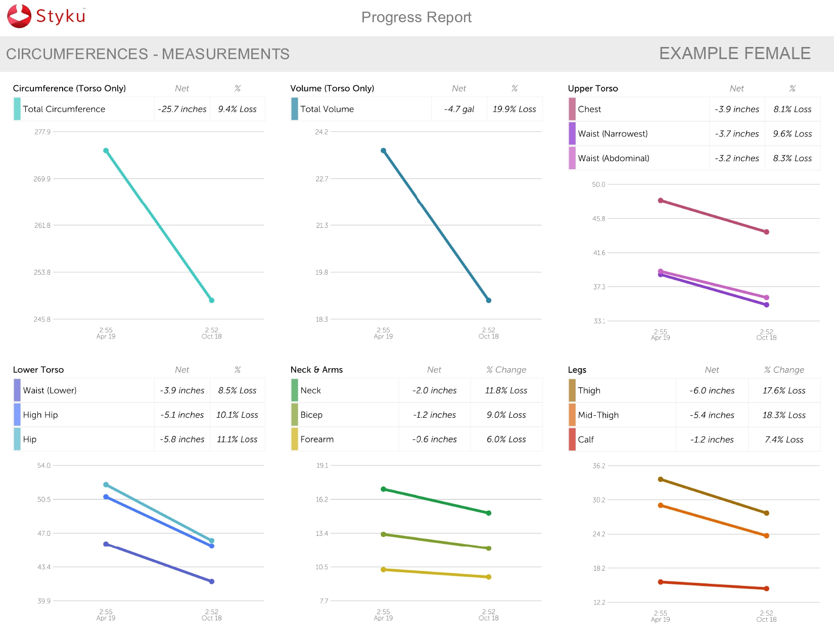834x644 pixels.
Task: Click the Waist (Lower) line's Oct 18 point
Action: [212, 581]
